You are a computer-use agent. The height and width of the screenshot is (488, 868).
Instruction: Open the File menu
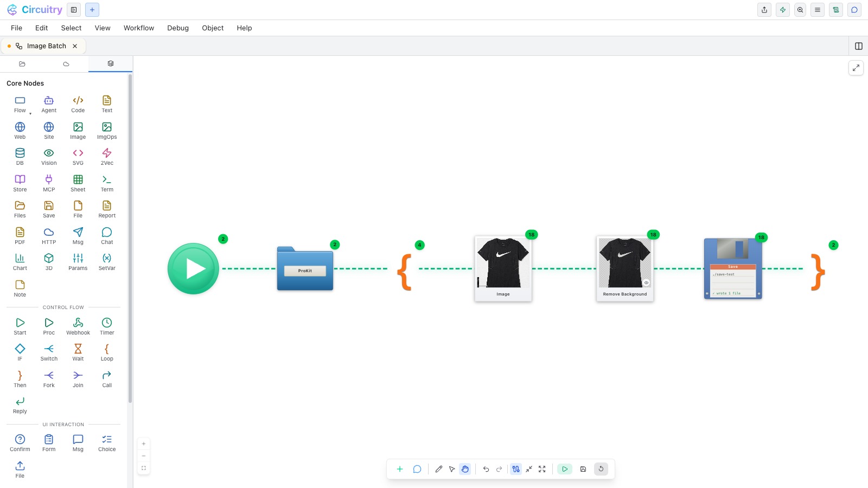pyautogui.click(x=17, y=28)
